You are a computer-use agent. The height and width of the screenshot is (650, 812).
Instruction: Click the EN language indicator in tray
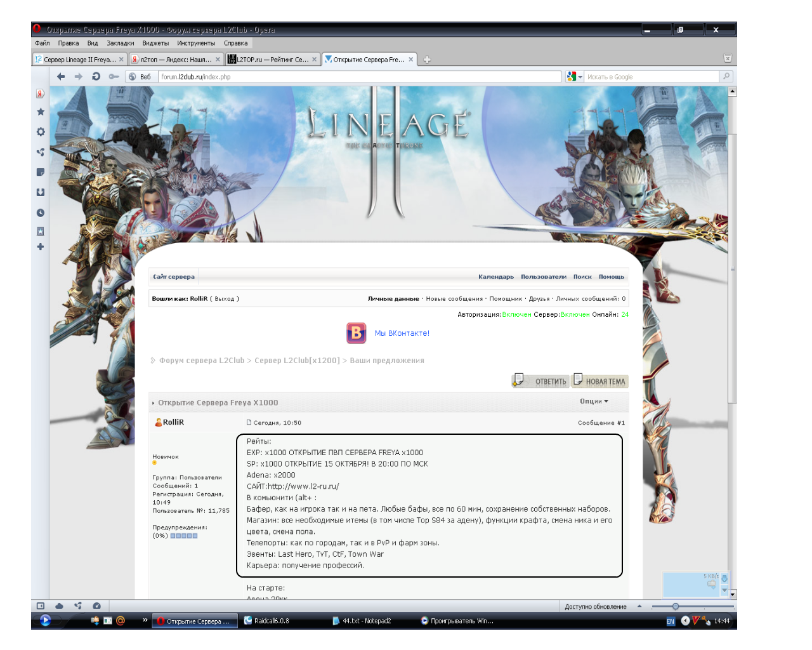pyautogui.click(x=671, y=621)
